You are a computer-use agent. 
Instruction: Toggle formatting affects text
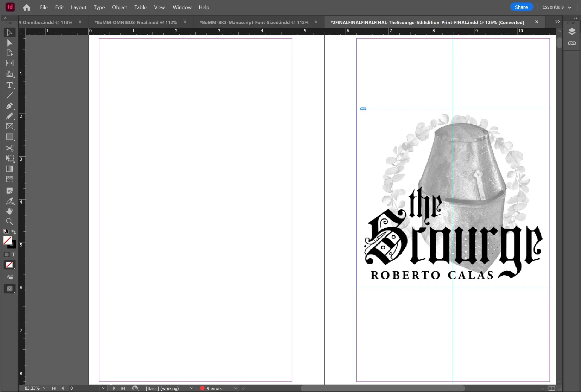[13, 254]
